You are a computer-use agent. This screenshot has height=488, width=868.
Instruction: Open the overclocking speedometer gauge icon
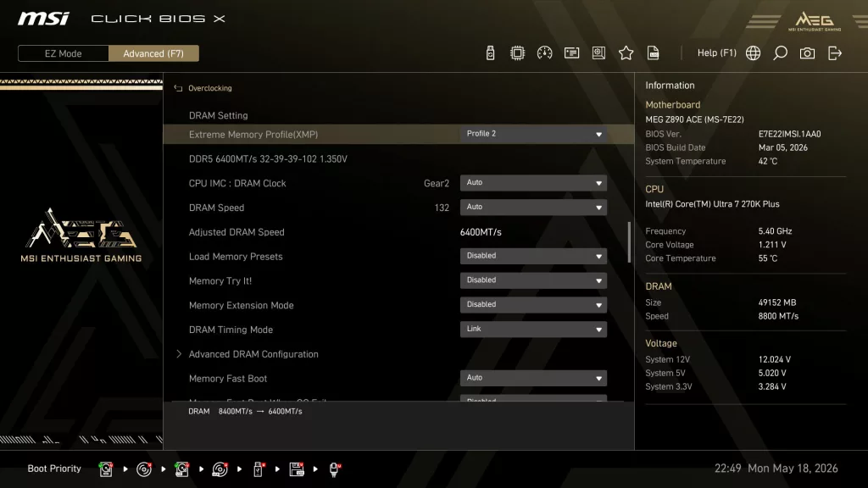coord(544,53)
